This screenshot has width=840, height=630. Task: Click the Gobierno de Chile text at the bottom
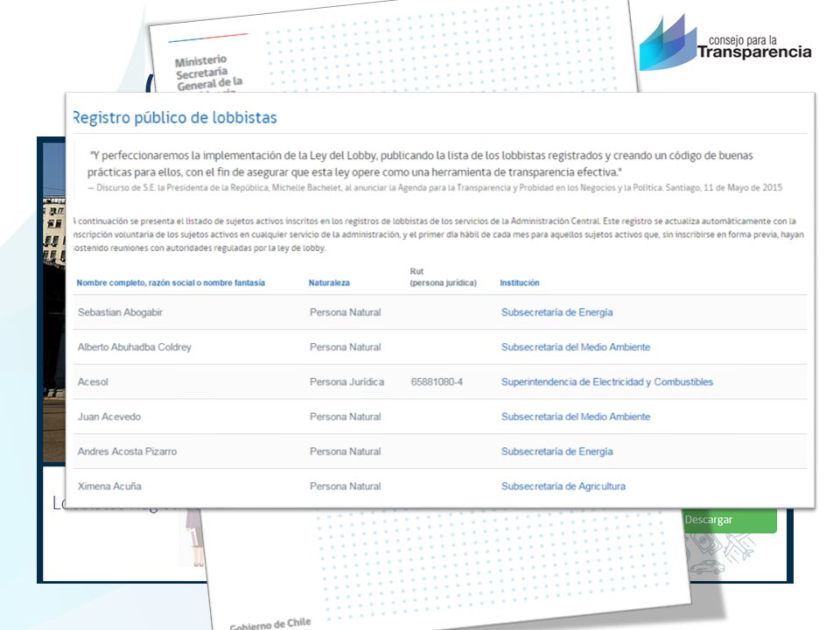270,624
